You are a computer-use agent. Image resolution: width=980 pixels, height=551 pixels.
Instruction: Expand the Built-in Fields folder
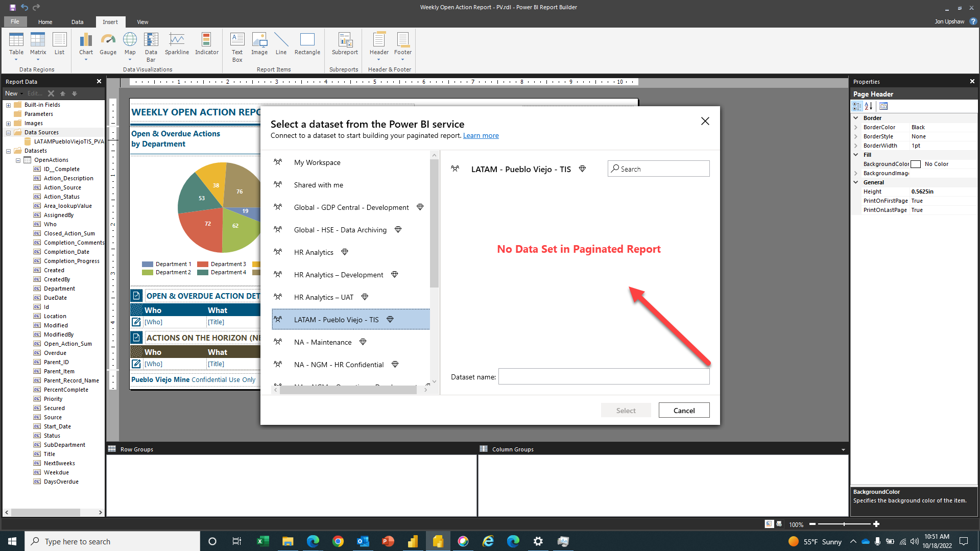tap(8, 105)
